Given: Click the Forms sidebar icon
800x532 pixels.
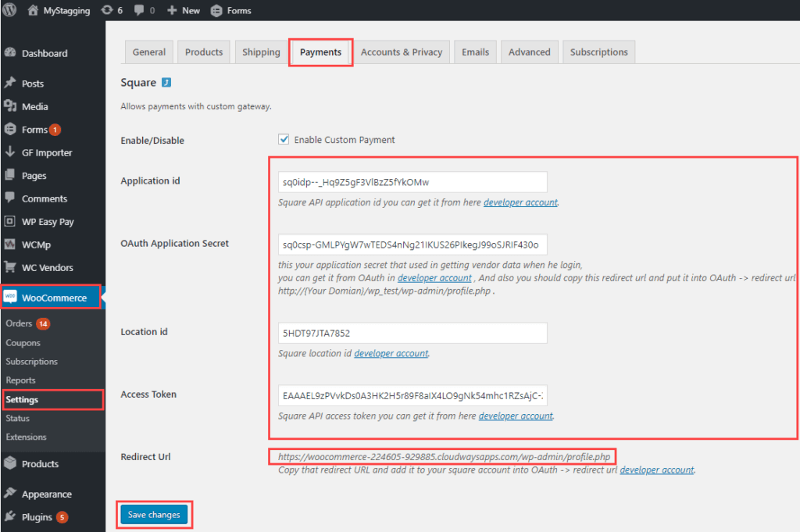Looking at the screenshot, I should click(x=9, y=129).
